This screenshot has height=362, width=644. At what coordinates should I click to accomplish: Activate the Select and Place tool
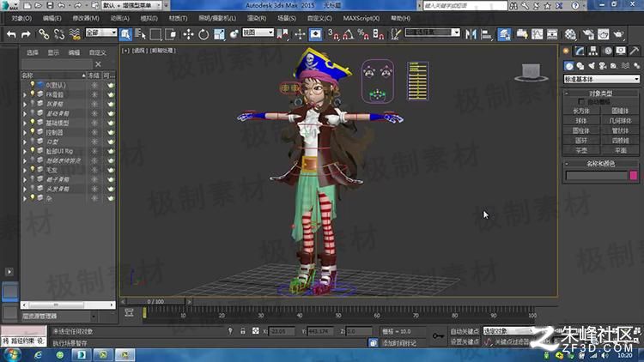tap(234, 34)
